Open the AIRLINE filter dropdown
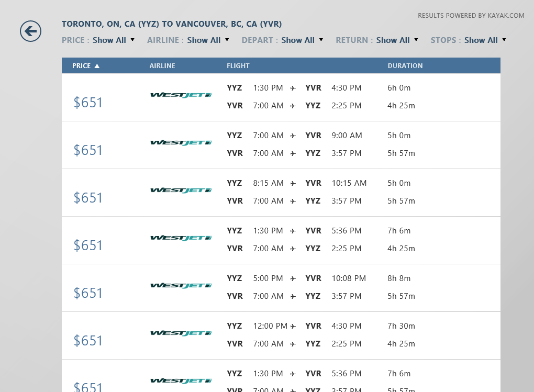Screen dimensions: 534x392 click(188, 40)
